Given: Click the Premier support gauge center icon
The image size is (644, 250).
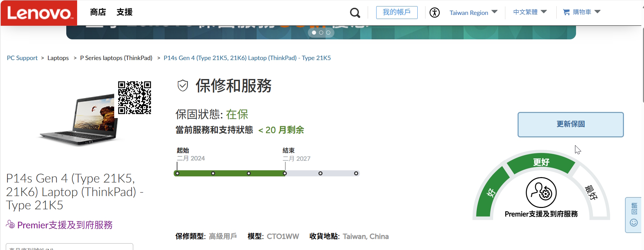Looking at the screenshot, I should (x=541, y=192).
